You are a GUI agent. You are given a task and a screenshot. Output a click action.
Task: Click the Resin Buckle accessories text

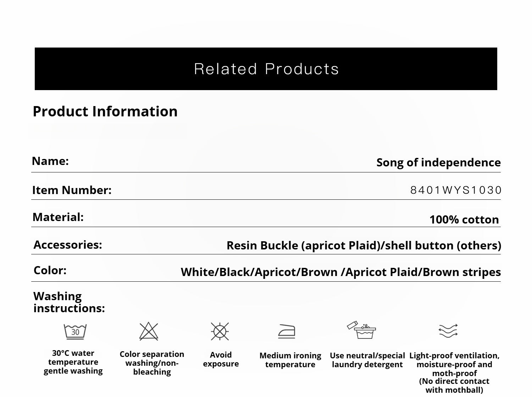(x=364, y=246)
